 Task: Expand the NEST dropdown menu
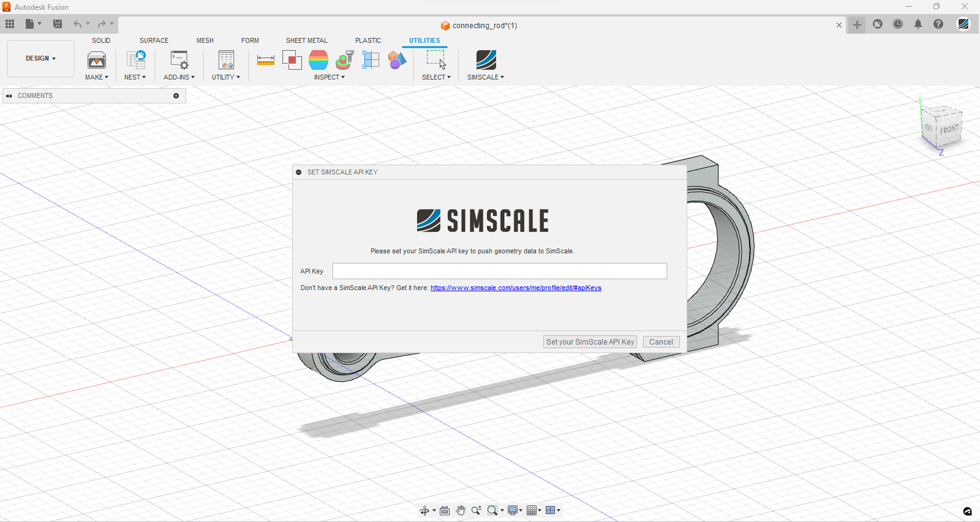coord(135,77)
